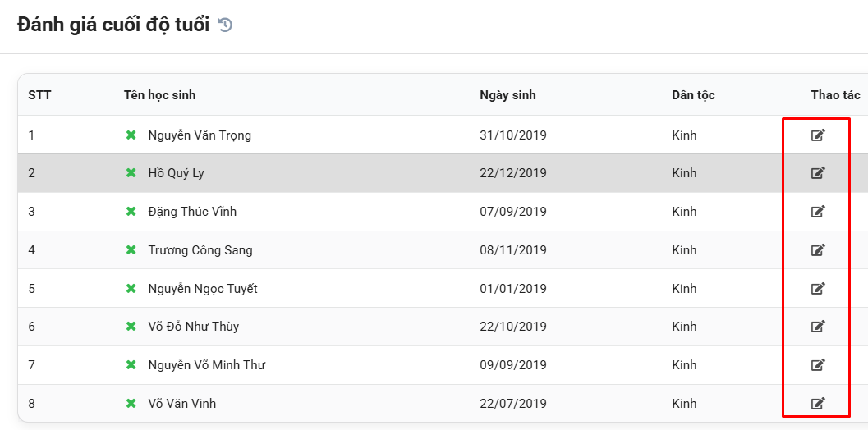Click the "Thao tác" column header

click(835, 95)
